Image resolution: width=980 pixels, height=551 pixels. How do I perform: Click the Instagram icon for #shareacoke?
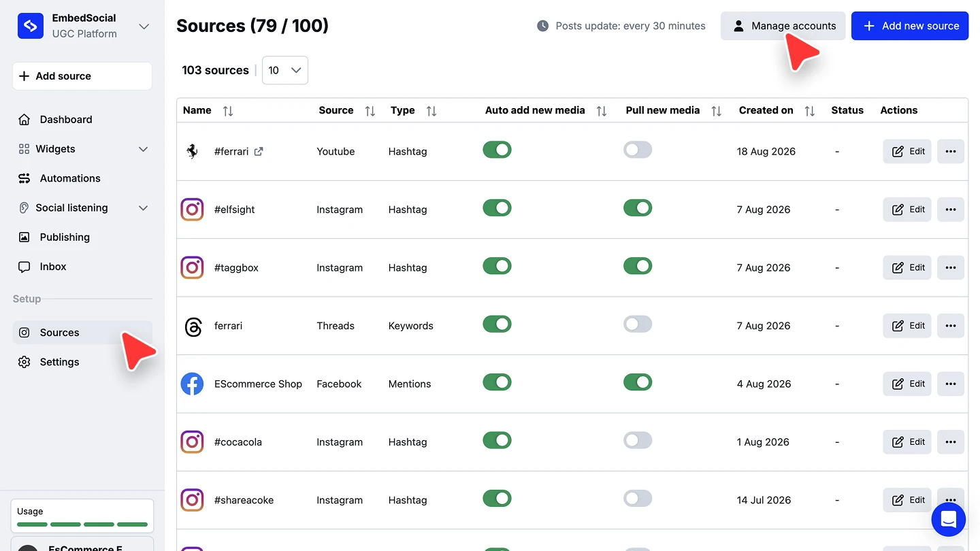pos(193,500)
